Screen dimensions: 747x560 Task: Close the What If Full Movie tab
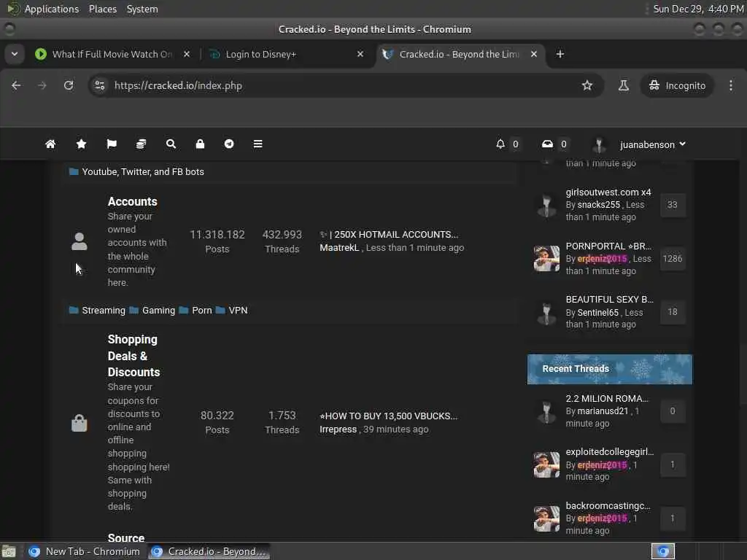tap(187, 54)
